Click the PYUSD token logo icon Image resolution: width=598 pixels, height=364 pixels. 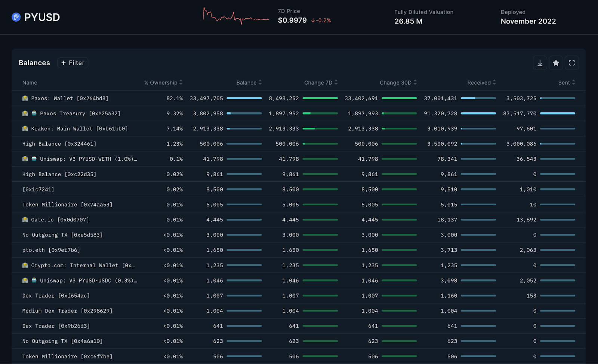coord(16,17)
